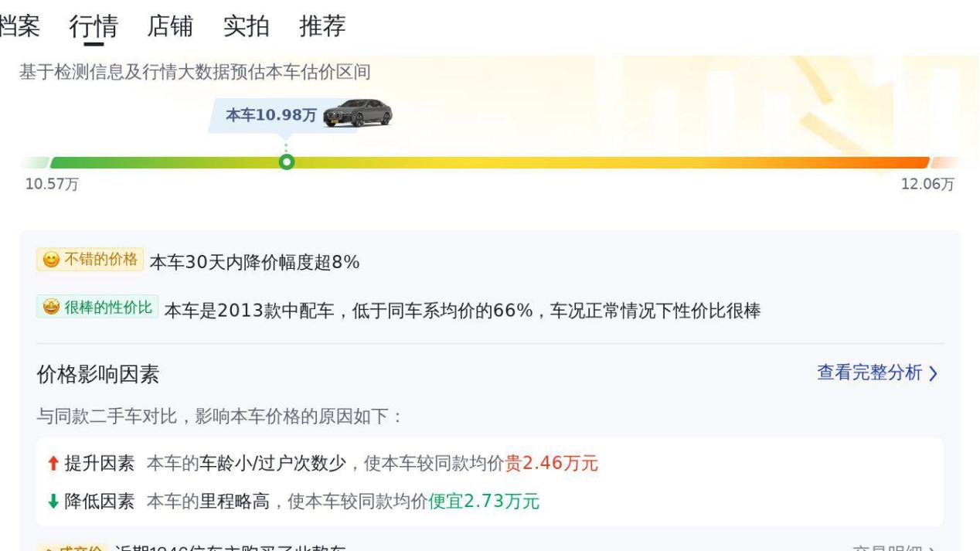Click the gray car thumbnail image
Viewport: 980px width, 551px height.
[358, 113]
